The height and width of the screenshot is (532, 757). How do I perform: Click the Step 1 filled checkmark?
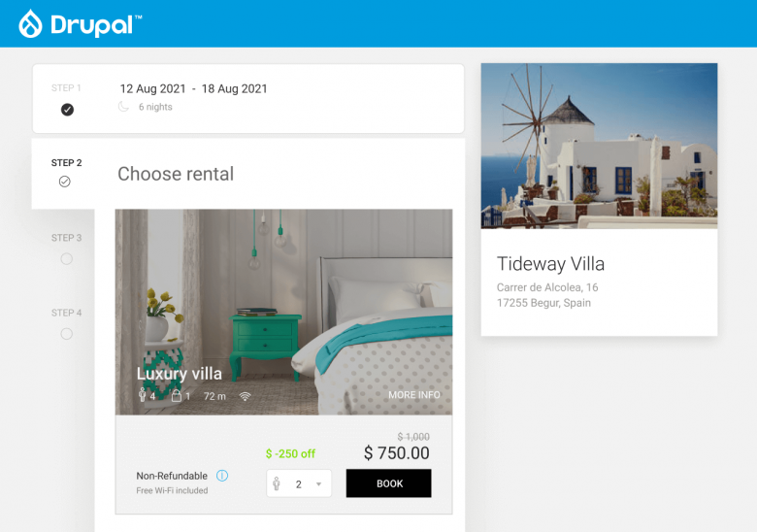tap(67, 110)
